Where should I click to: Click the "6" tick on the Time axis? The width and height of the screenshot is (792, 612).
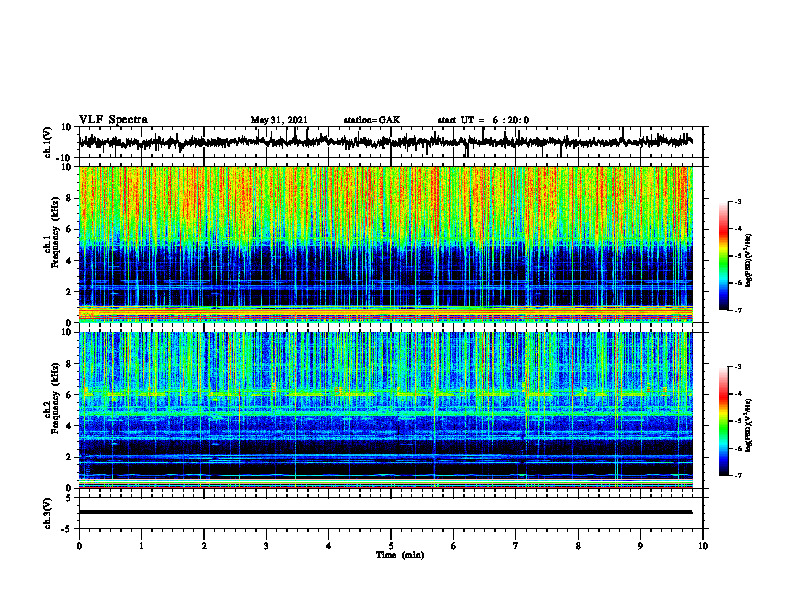(x=454, y=546)
